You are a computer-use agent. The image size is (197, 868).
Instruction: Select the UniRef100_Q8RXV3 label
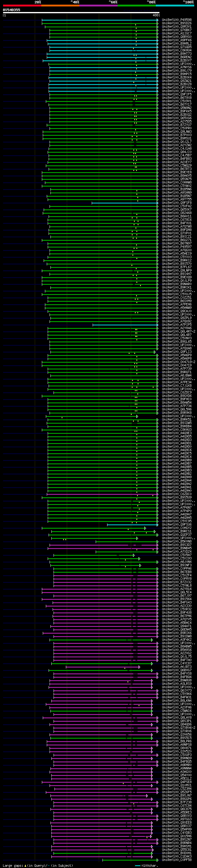point(176,816)
